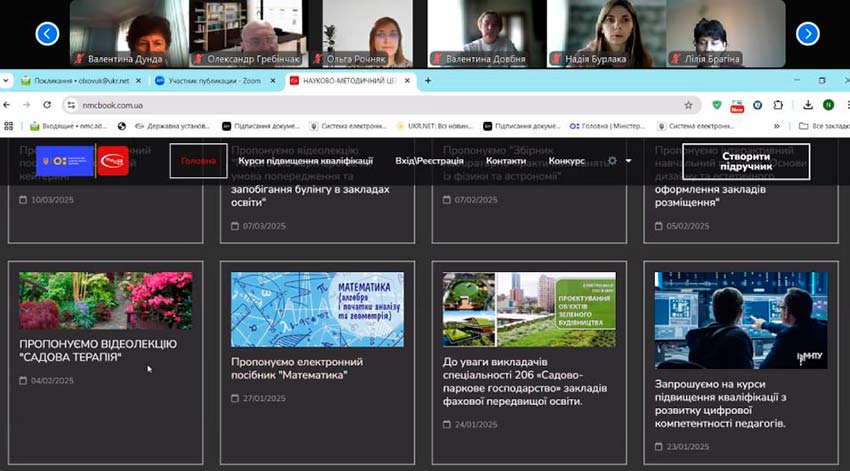This screenshot has height=471, width=850.
Task: Open the Вхід\Реєстрація menu item
Action: 429,161
